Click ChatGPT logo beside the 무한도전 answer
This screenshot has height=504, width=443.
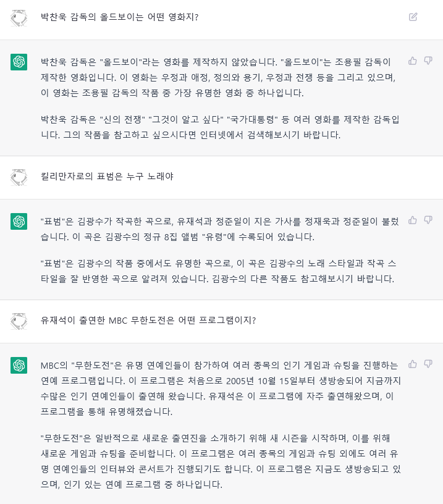[19, 365]
